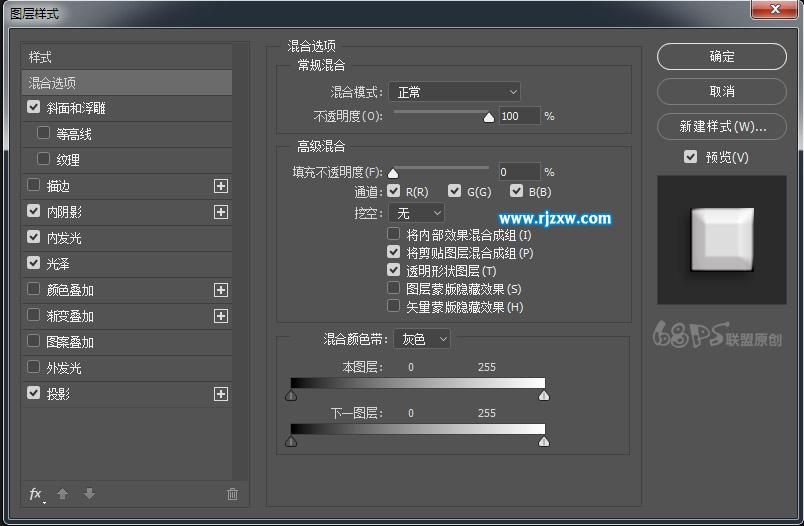804x526 pixels.
Task: Add another 颜色叠加 effect with plus icon
Action: 221,290
